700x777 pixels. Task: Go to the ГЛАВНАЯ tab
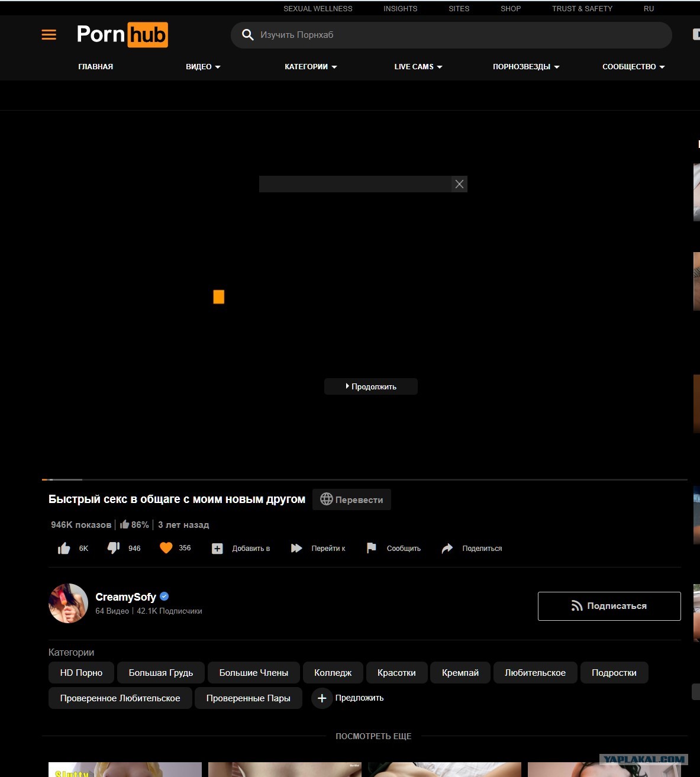click(95, 67)
